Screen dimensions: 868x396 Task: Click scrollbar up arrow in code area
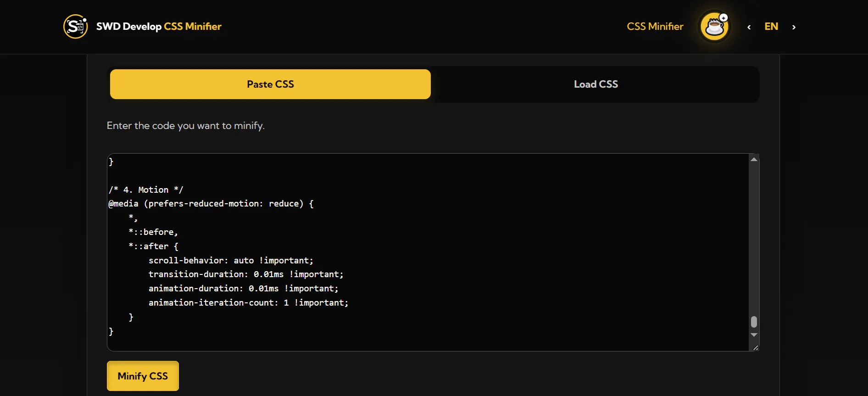pyautogui.click(x=754, y=159)
